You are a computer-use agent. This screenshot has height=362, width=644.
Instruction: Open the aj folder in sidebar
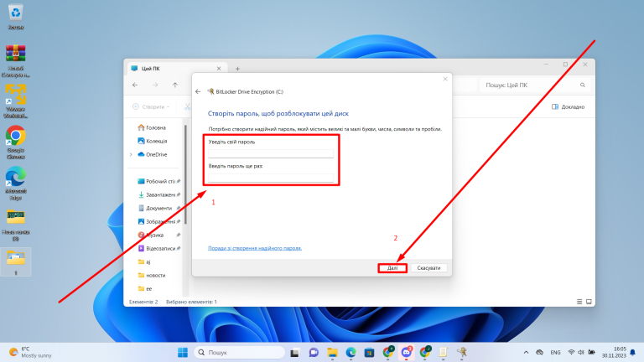(144, 261)
